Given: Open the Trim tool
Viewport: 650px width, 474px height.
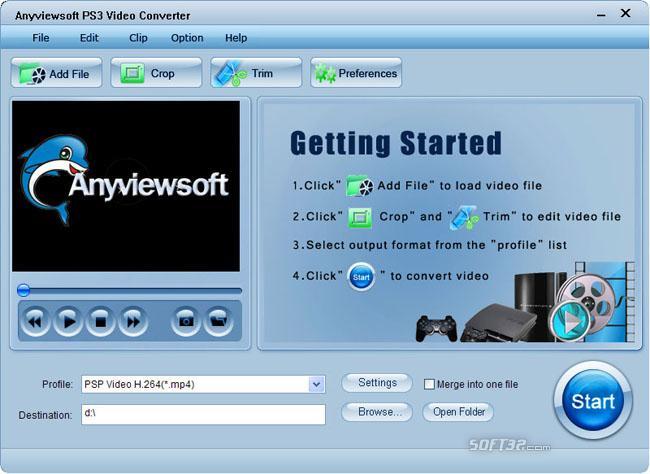Looking at the screenshot, I should tap(256, 73).
